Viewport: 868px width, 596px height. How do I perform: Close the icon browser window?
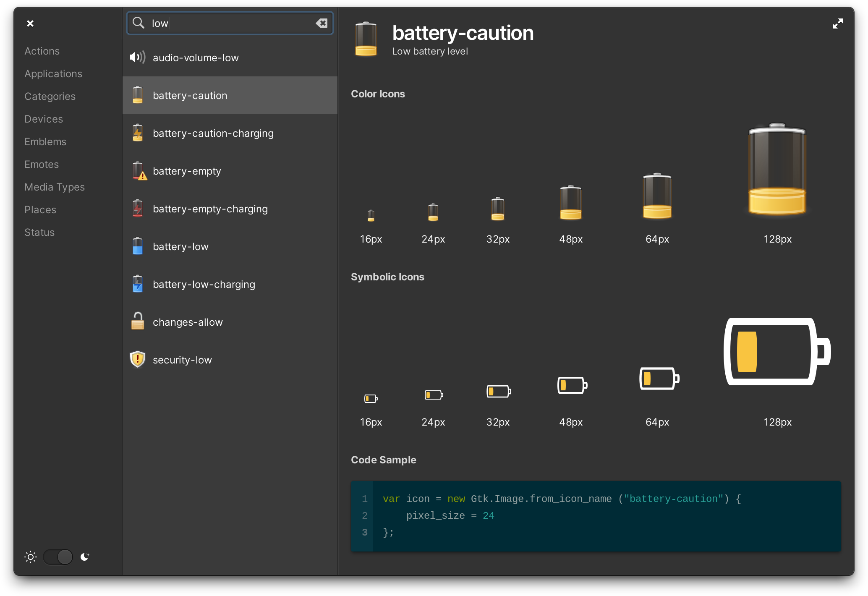pyautogui.click(x=30, y=24)
